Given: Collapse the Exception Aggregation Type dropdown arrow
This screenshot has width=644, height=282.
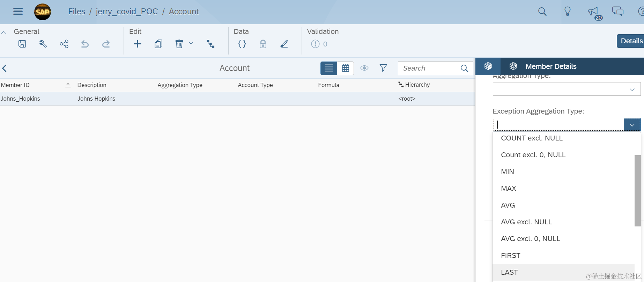Looking at the screenshot, I should tap(632, 125).
